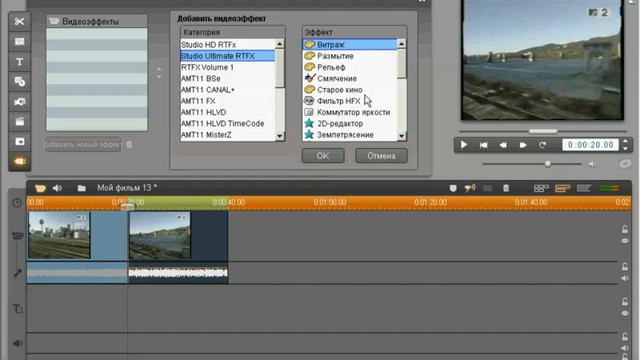Click the clock icon left of the time ruler

(x=17, y=202)
